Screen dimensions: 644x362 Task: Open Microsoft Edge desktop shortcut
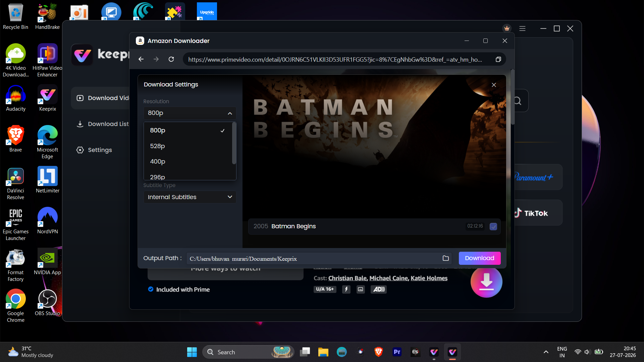tap(47, 142)
